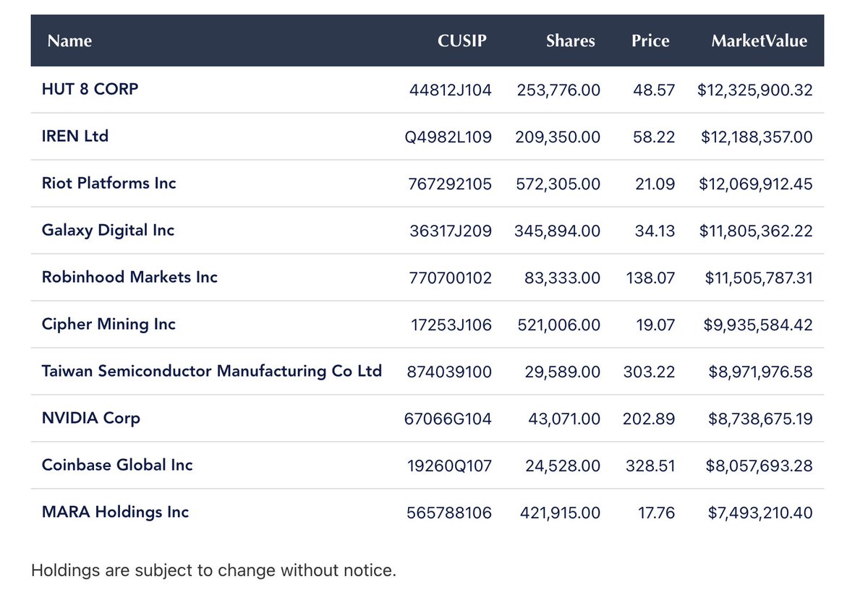Click CUSIP Q4982L109
868x595 pixels.
(448, 137)
